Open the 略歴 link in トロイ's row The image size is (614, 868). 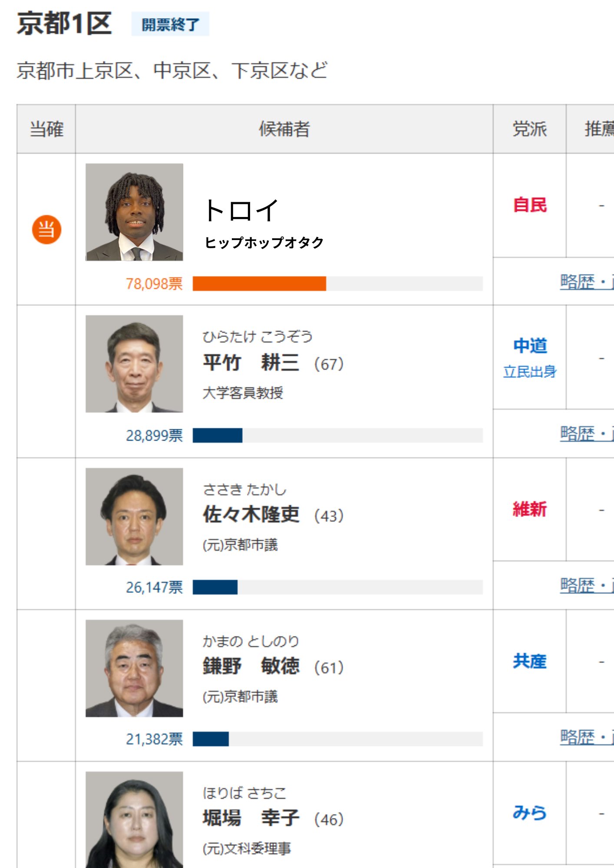tap(578, 282)
